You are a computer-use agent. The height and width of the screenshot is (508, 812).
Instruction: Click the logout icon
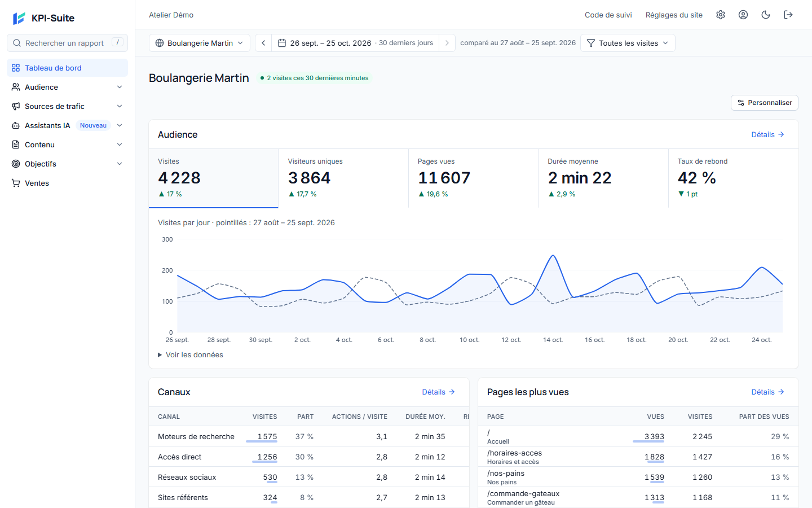[x=788, y=15]
